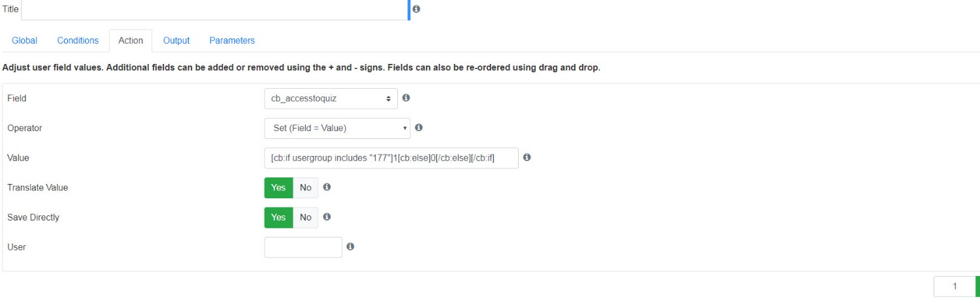Set Save Directly to Yes
The image size is (980, 304).
278,217
